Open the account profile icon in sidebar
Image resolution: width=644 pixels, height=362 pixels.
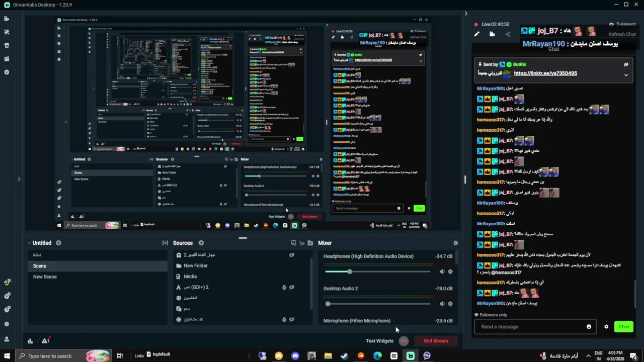7,339
